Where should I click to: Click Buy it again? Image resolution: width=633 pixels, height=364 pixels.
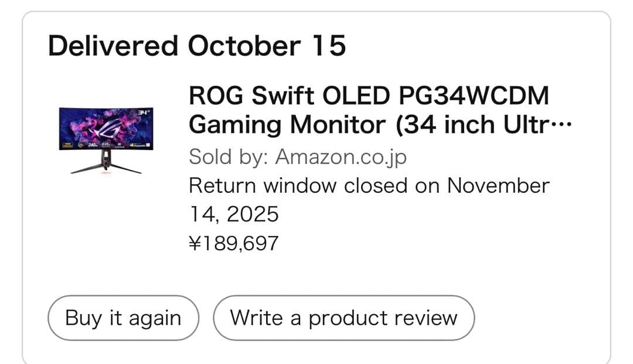[x=123, y=318]
